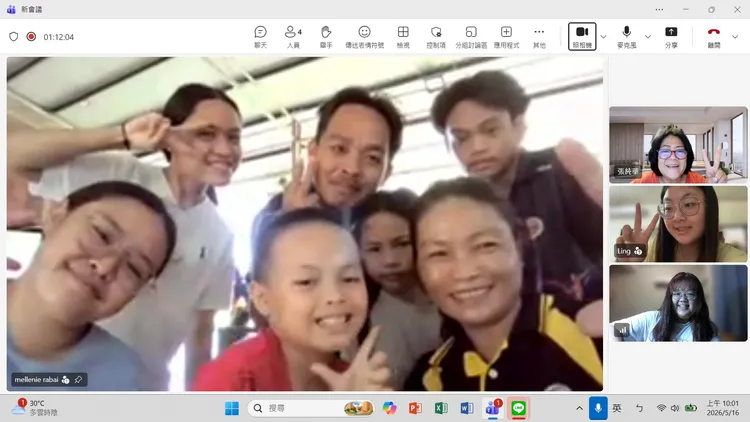Change the meeting view layout
This screenshot has width=750, height=422.
click(x=403, y=37)
